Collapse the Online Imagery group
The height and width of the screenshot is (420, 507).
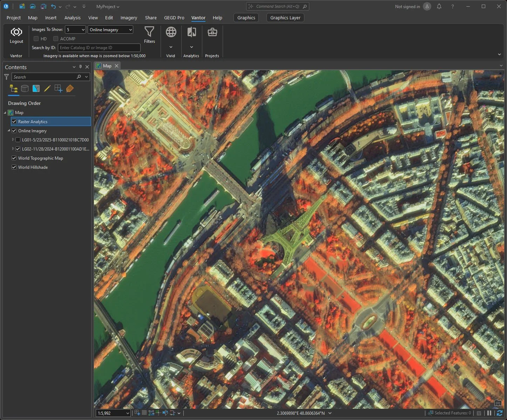(9, 131)
